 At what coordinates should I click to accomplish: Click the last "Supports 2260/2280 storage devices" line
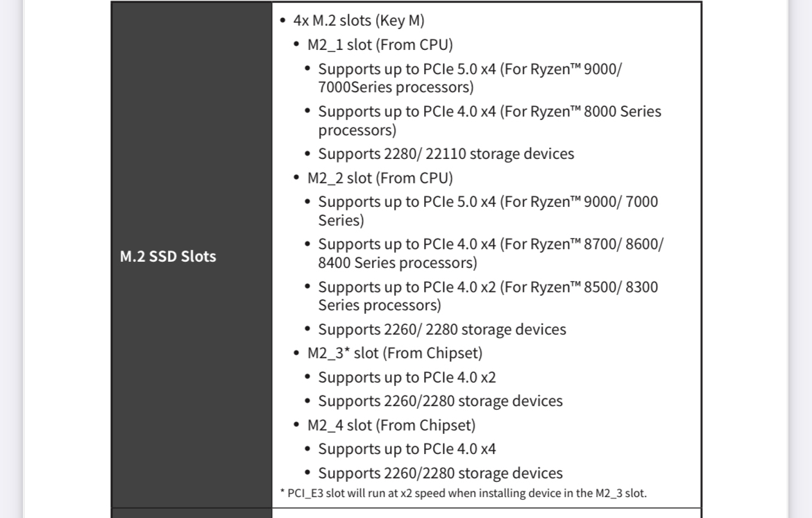tap(440, 473)
